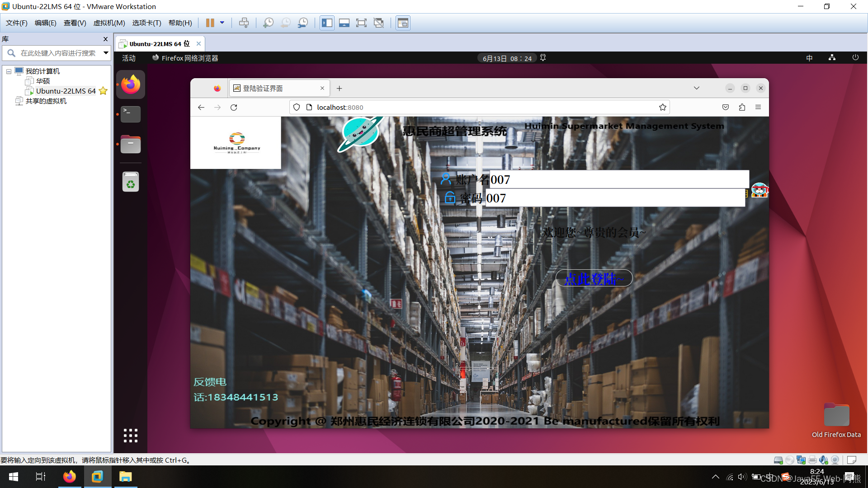Image resolution: width=868 pixels, height=488 pixels.
Task: Click the 点此登陆 login link
Action: pos(594,278)
